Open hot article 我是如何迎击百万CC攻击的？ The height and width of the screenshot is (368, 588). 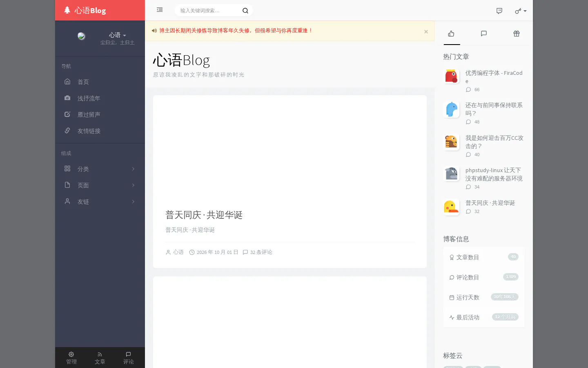pos(494,142)
